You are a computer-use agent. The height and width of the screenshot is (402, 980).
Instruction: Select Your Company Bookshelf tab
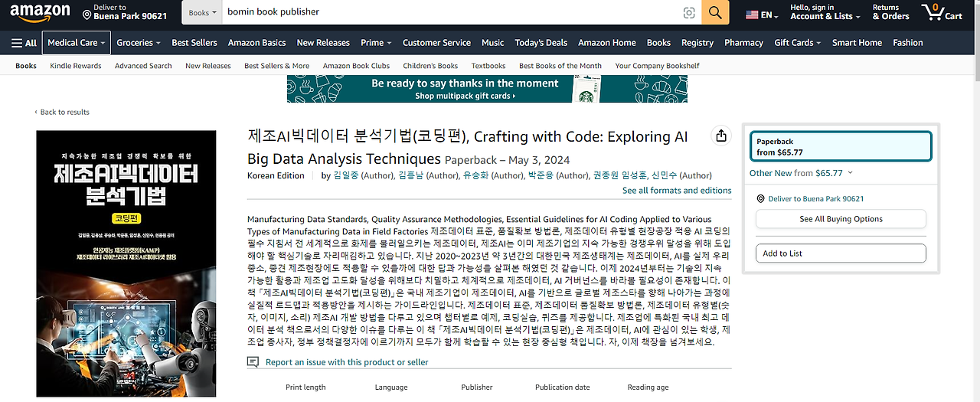point(657,66)
